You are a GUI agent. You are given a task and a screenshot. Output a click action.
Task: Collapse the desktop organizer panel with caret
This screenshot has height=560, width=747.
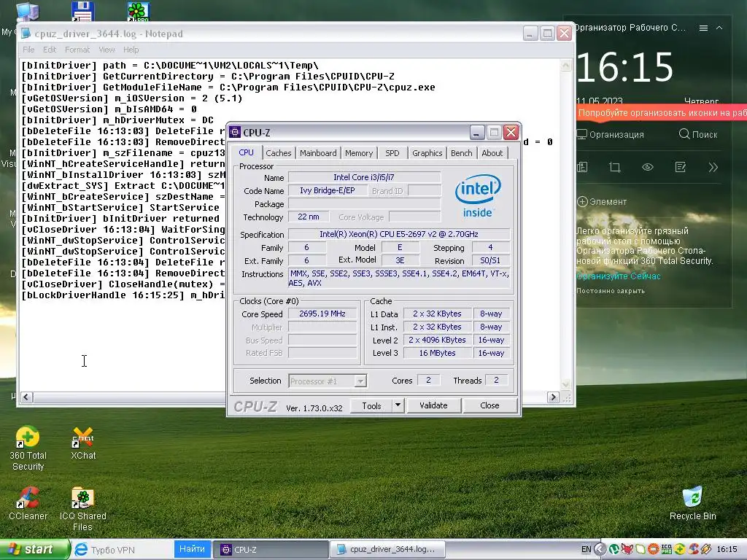click(719, 28)
